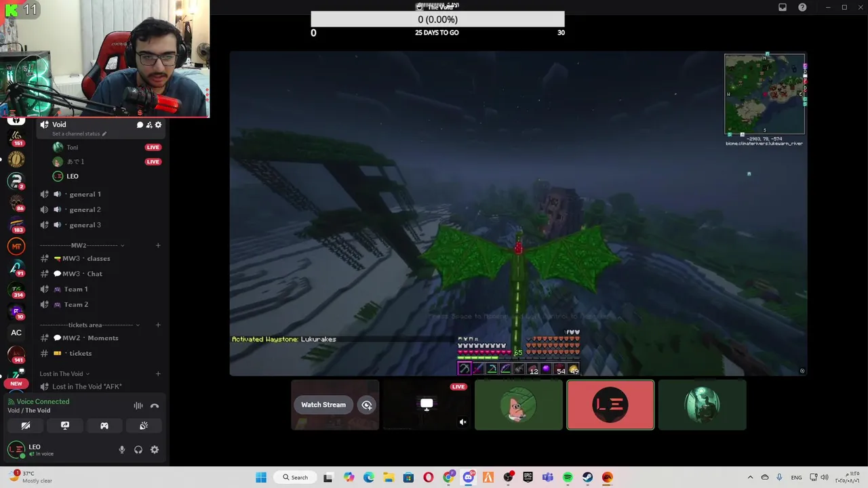This screenshot has height=488, width=868.
Task: Open chat for the Void voice channel
Action: click(140, 125)
